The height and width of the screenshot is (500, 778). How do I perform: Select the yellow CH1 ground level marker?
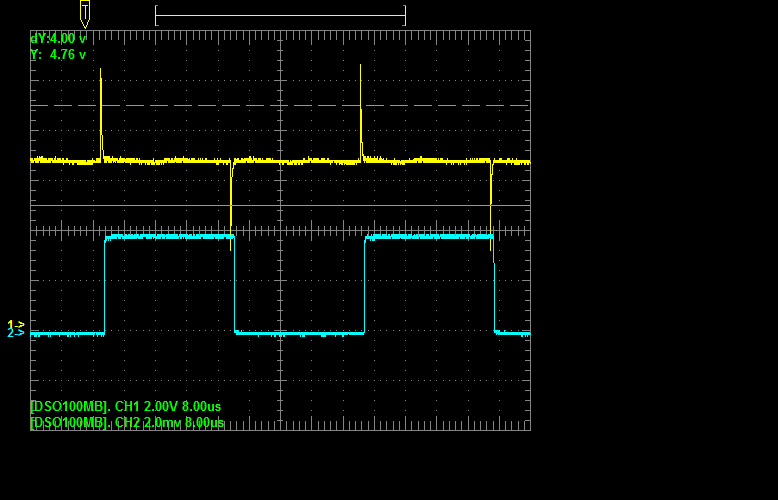[x=15, y=324]
